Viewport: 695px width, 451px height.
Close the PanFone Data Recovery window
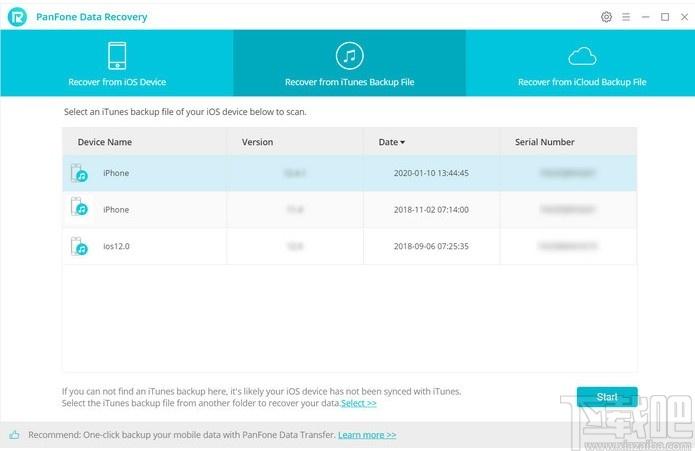point(684,17)
